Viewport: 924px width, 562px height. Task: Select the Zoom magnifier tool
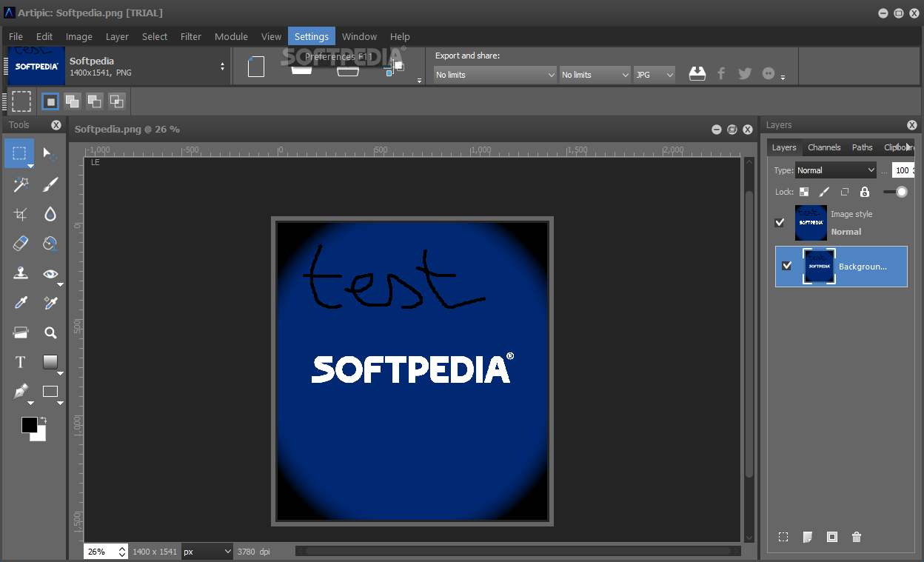click(50, 332)
